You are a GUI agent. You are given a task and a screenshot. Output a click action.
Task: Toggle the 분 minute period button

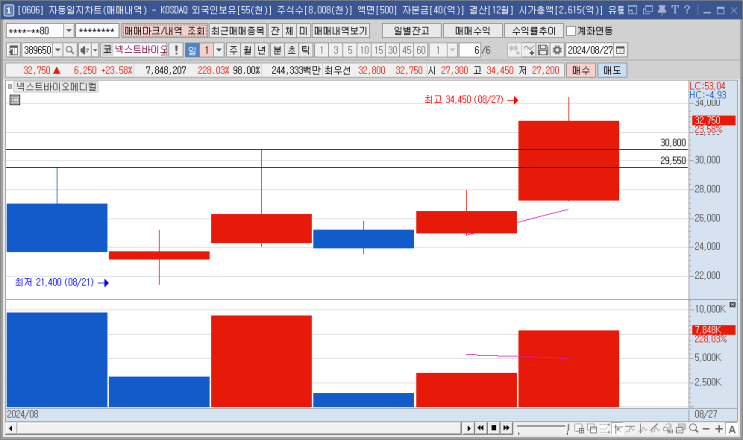(277, 50)
